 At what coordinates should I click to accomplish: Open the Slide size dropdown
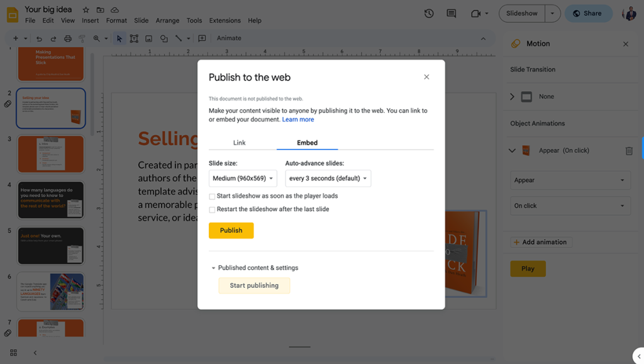click(243, 179)
